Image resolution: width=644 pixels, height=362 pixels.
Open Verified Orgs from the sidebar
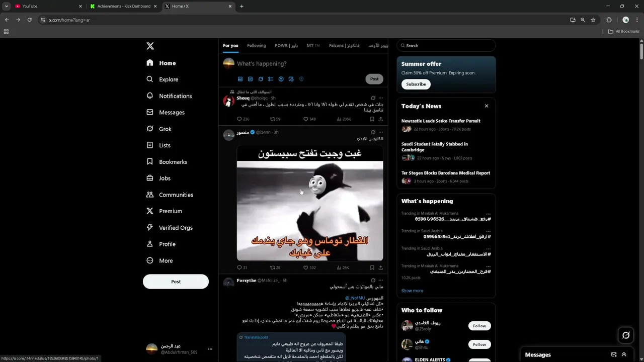[x=170, y=228]
